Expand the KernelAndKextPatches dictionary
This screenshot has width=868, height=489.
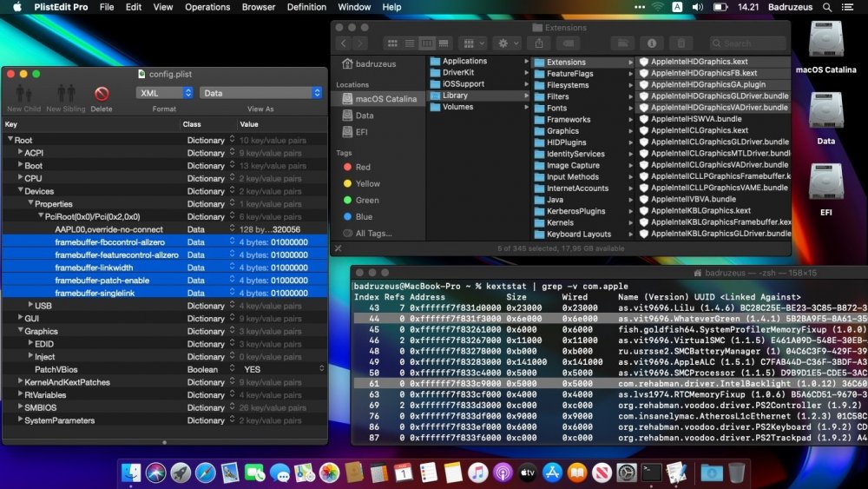[x=20, y=381]
